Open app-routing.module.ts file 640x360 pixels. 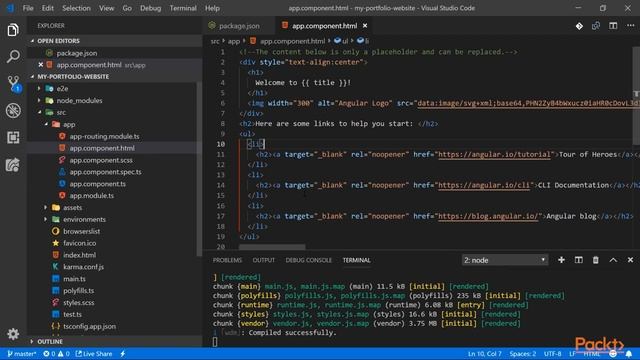coord(104,136)
